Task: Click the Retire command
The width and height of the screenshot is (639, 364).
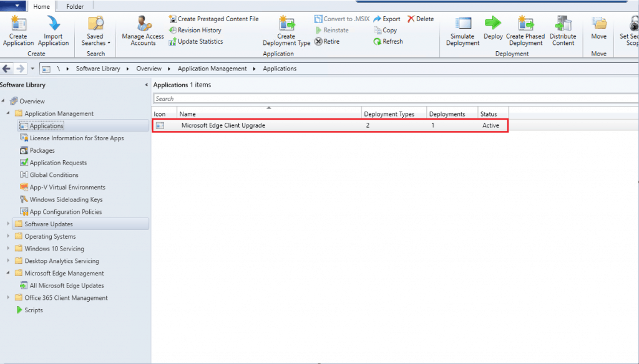Action: (x=327, y=42)
